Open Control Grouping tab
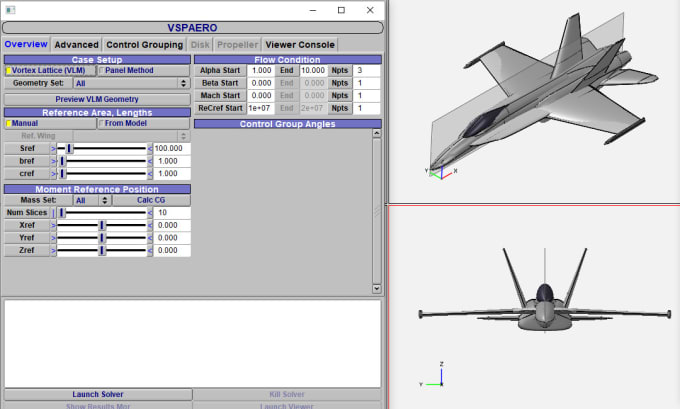Image resolution: width=680 pixels, height=409 pixels. tap(144, 45)
